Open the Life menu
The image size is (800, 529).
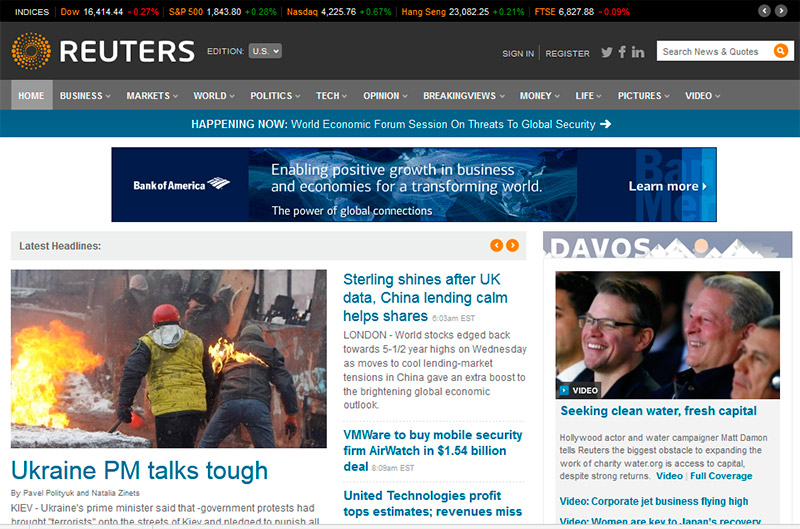tap(588, 95)
